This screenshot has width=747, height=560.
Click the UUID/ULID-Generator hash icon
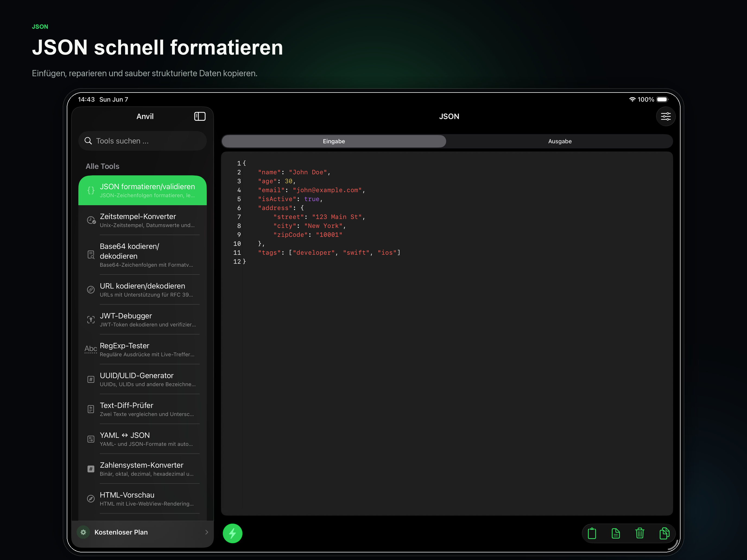tap(91, 379)
